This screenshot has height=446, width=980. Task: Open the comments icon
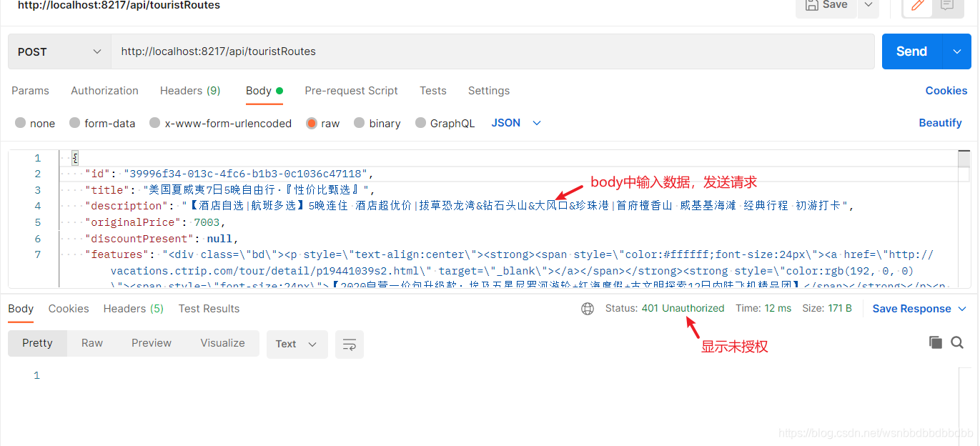coord(946,6)
